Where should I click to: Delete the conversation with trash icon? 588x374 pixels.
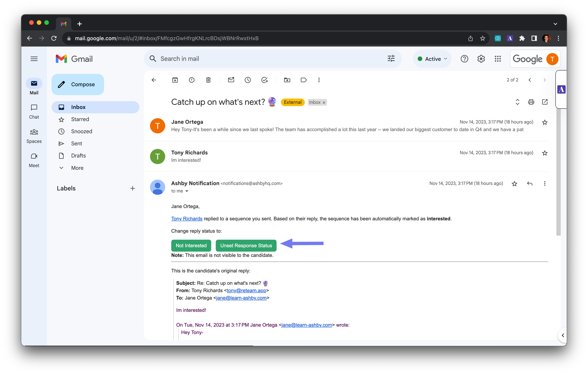[x=208, y=80]
